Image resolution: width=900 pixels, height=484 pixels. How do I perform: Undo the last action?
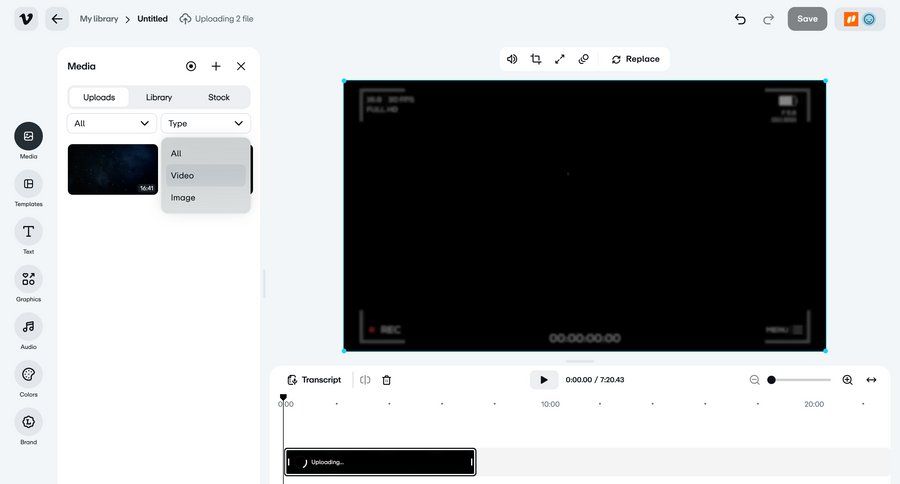click(740, 19)
